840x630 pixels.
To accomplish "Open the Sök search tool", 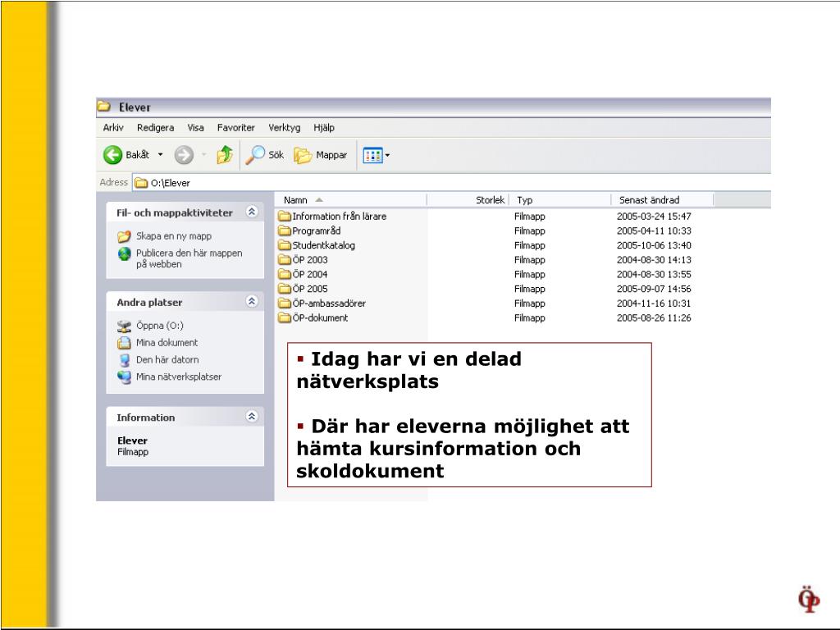I will click(265, 155).
